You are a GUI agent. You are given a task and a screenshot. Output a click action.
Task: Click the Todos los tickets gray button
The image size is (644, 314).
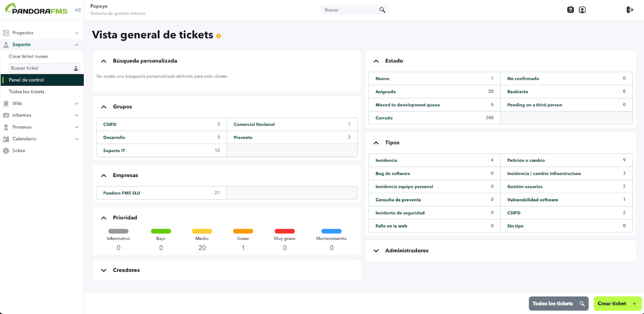pyautogui.click(x=558, y=304)
